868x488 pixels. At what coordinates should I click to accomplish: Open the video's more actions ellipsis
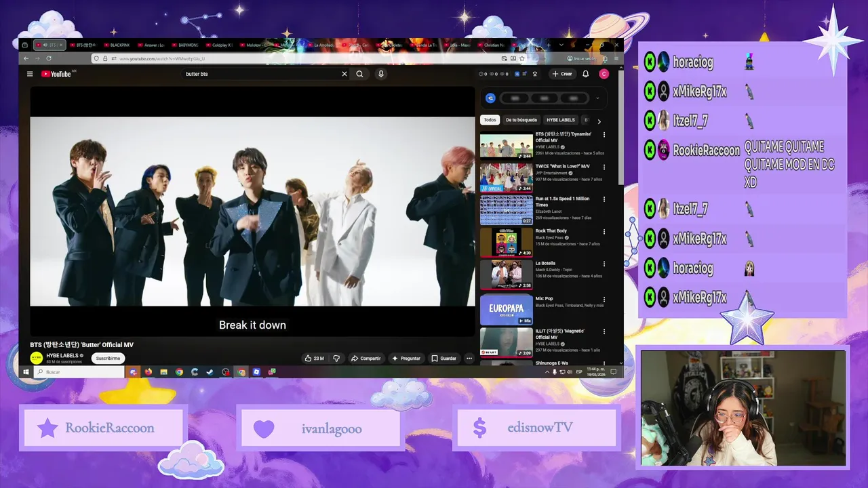click(x=469, y=359)
